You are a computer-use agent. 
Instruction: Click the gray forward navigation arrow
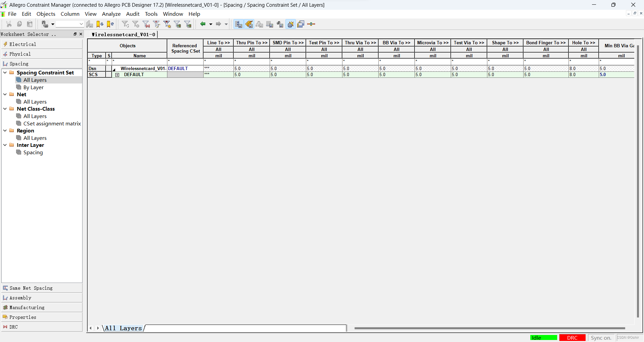(x=218, y=24)
